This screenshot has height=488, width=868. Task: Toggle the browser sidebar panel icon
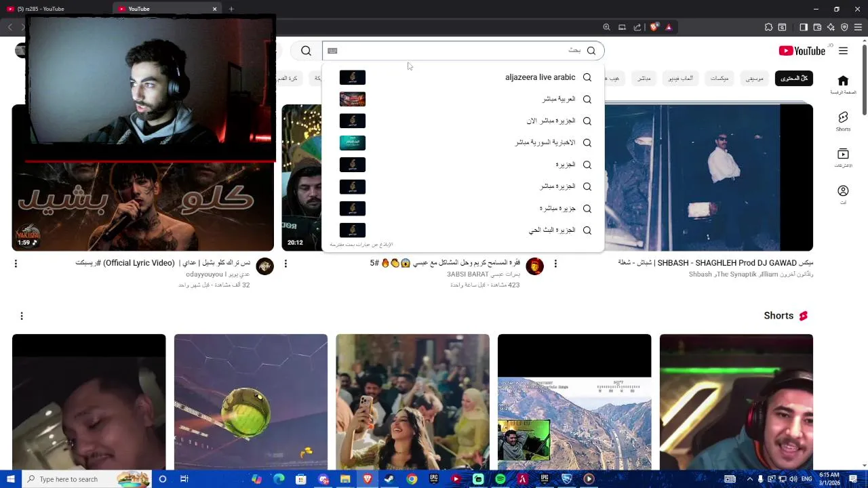[804, 27]
